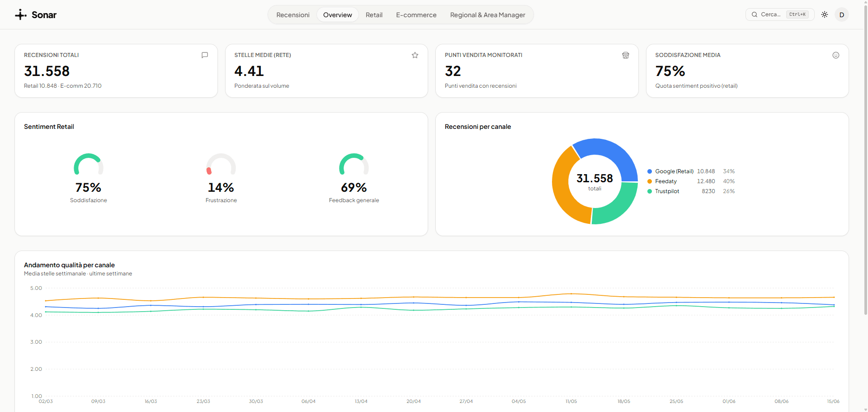
Task: Click the 31.558 value on Recensioni Totali card
Action: point(47,71)
